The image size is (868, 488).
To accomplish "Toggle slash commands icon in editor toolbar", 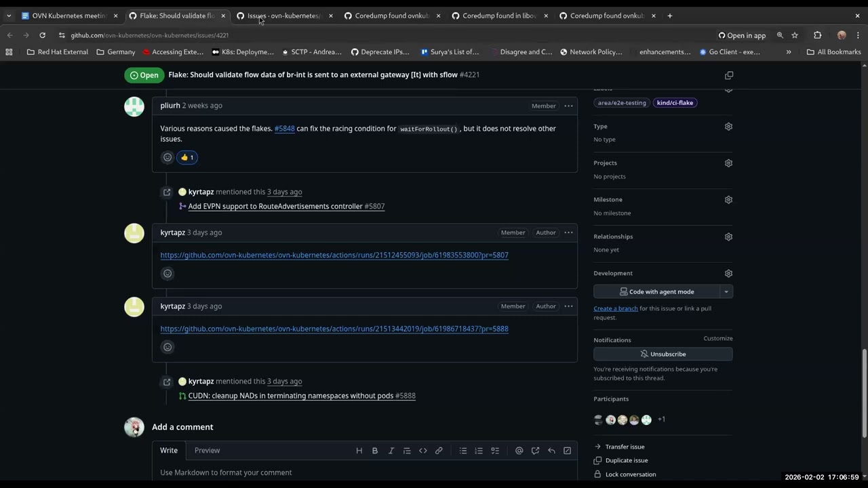I will 568,451.
